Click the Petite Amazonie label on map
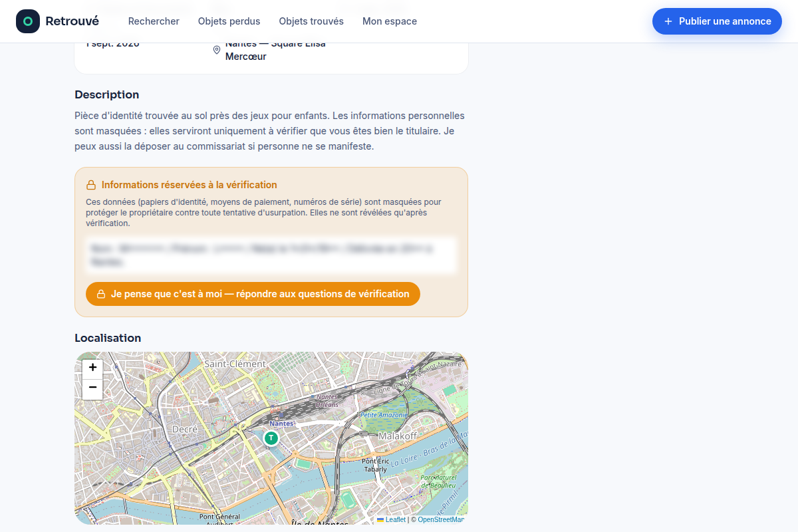Viewport: 798px width, 532px height. pos(384,414)
